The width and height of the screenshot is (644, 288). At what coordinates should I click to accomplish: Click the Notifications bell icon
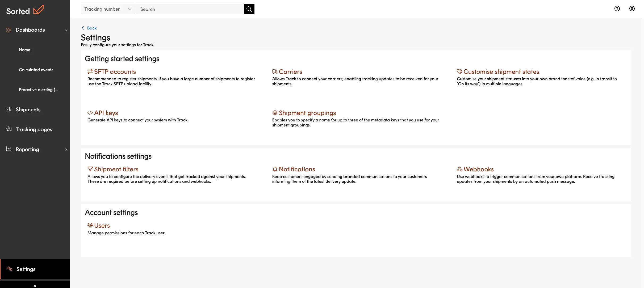click(274, 169)
